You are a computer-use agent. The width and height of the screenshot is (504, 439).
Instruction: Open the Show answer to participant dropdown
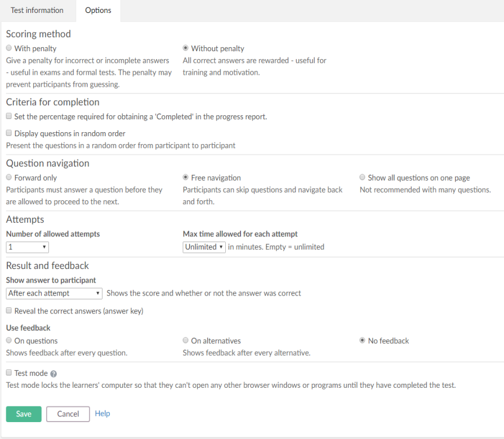[54, 294]
